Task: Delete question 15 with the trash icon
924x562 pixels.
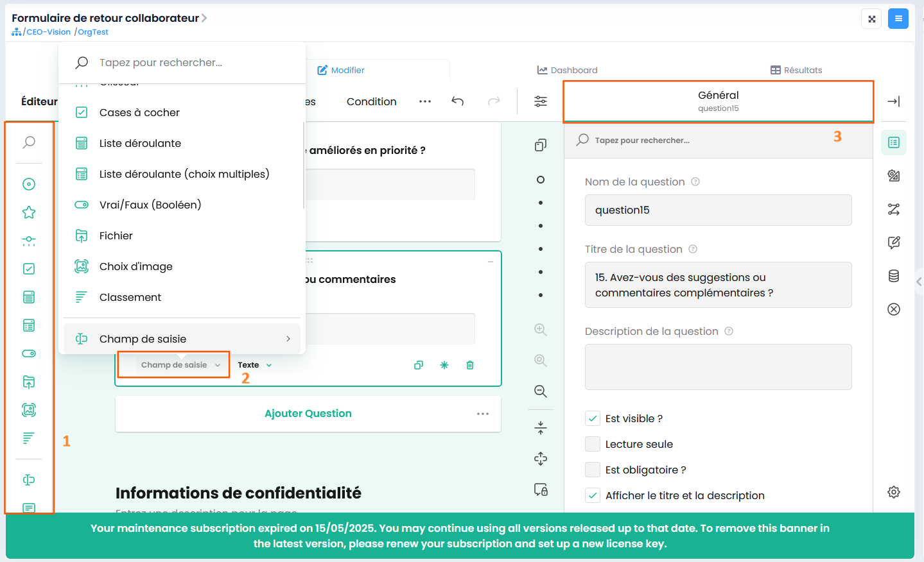Action: tap(470, 365)
